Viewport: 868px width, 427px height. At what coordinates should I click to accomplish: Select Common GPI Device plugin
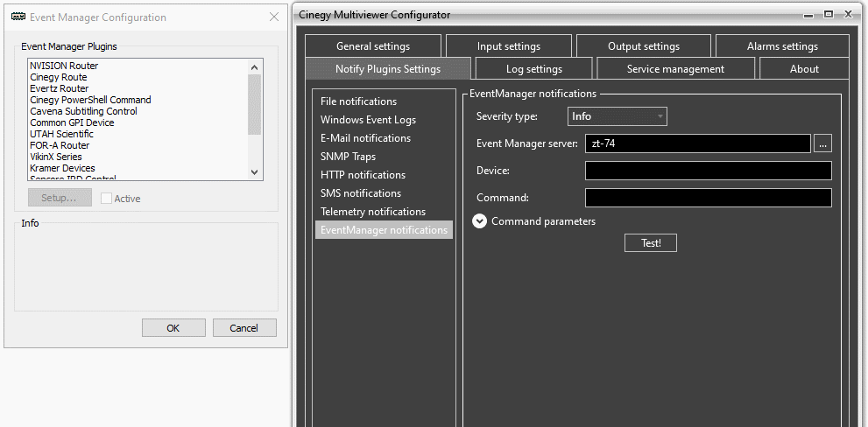coord(138,122)
